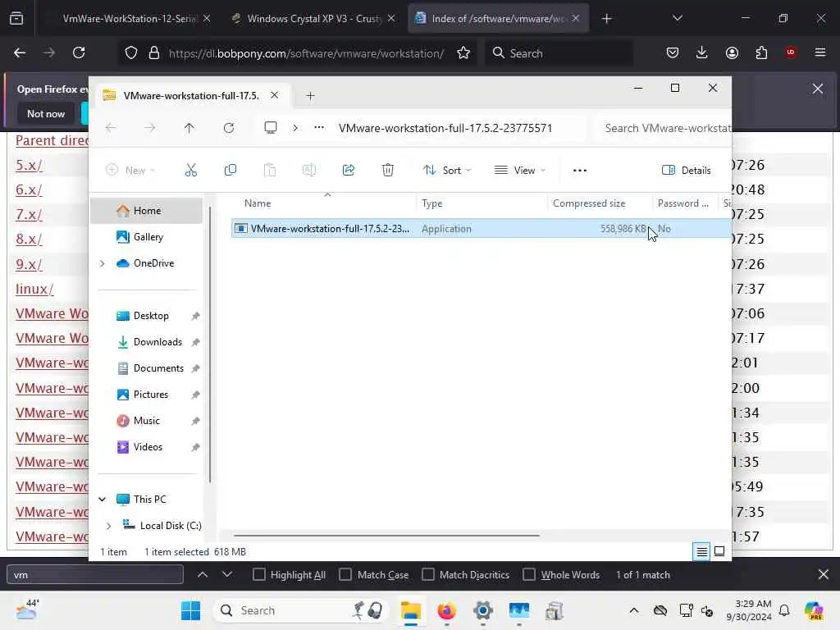Screen dimensions: 840x630
Task: Open Firefox hamburger application menu
Action: (820, 52)
